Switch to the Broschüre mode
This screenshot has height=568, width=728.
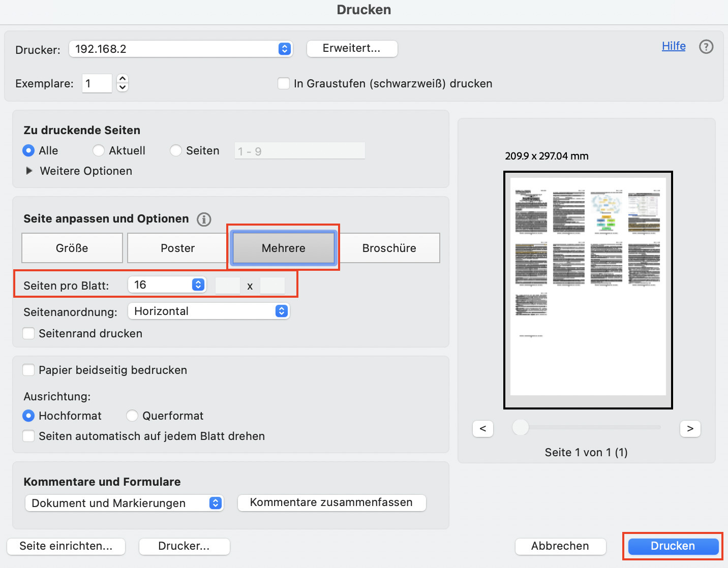[x=389, y=248]
